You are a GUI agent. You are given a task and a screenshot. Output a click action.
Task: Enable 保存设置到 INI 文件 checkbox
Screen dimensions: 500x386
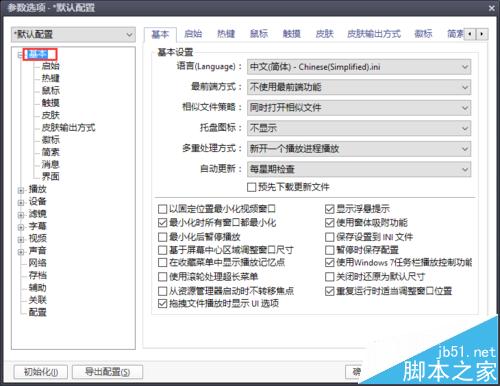coord(329,237)
